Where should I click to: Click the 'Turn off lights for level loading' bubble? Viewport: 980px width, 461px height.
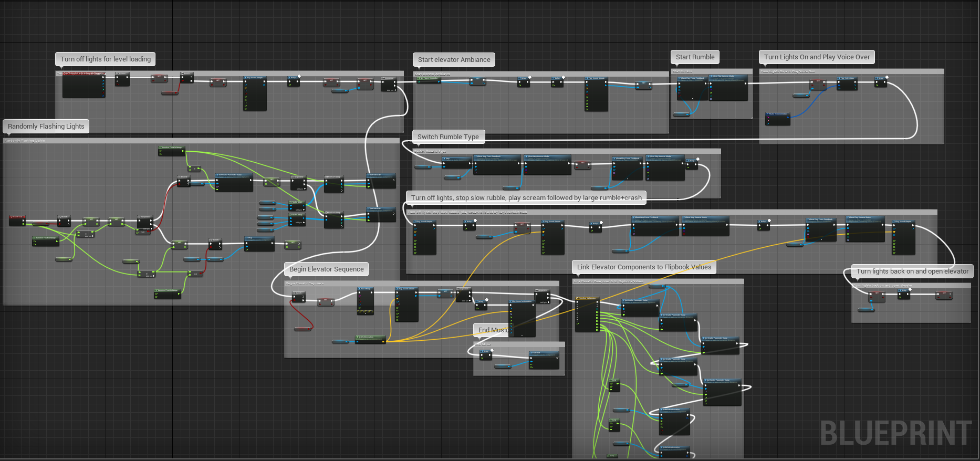click(x=105, y=59)
